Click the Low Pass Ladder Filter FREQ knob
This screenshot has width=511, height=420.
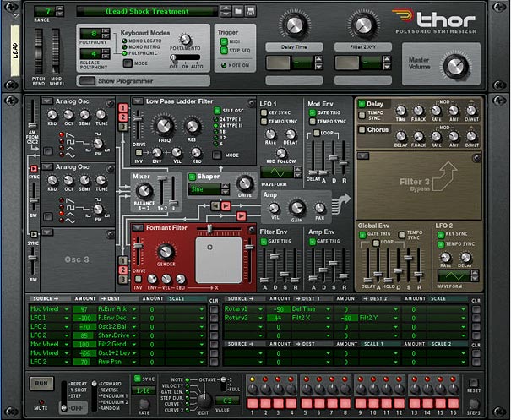[x=164, y=126]
